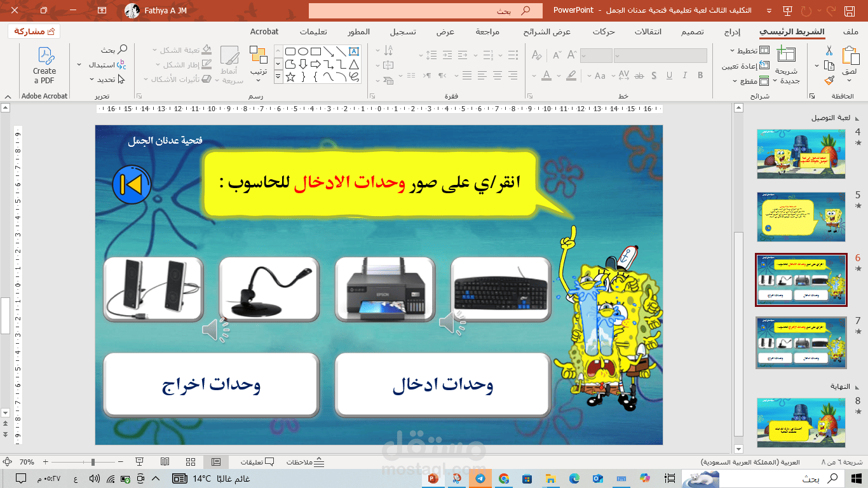
Task: Increase font size with larger A icon
Action: pyautogui.click(x=573, y=55)
